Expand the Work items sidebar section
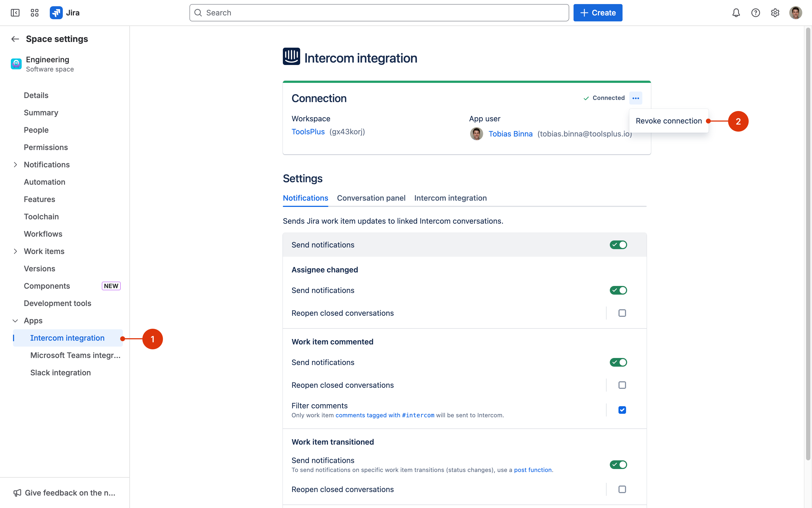 click(15, 251)
